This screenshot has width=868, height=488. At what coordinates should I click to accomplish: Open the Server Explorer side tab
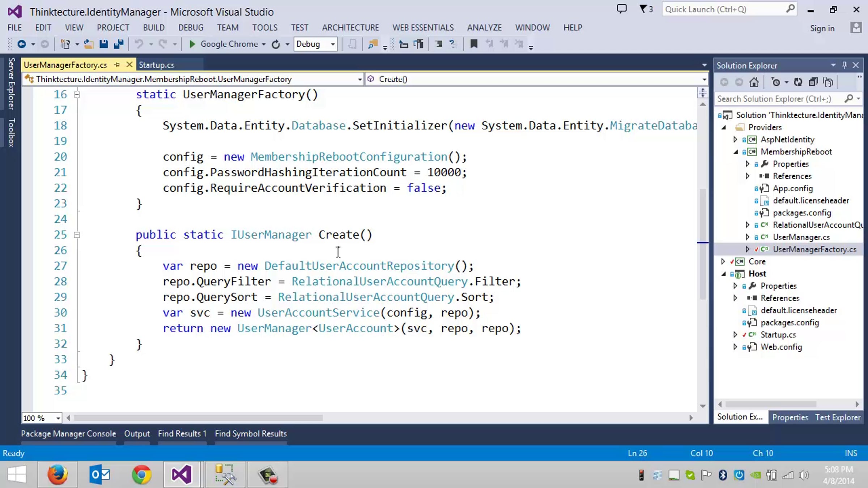tap(11, 84)
